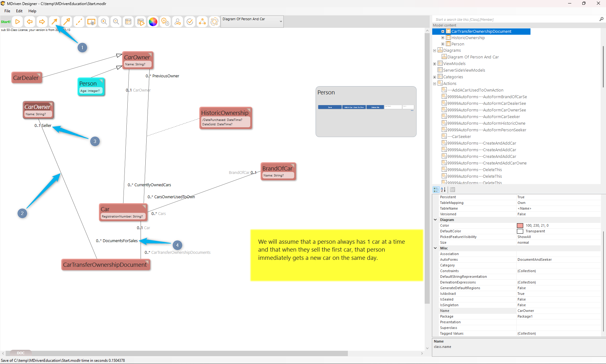Expand the ViewModels tree node
The height and width of the screenshot is (364, 606).
tap(434, 64)
